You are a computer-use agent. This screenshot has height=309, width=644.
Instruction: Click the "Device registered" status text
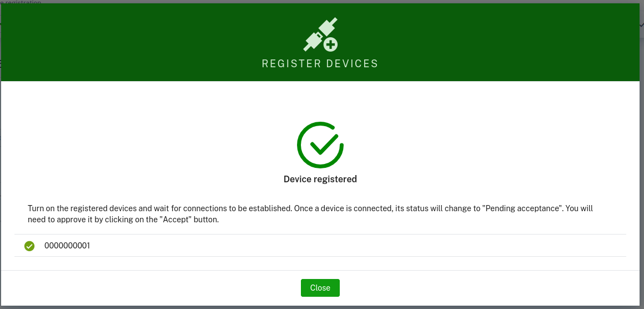click(x=320, y=179)
